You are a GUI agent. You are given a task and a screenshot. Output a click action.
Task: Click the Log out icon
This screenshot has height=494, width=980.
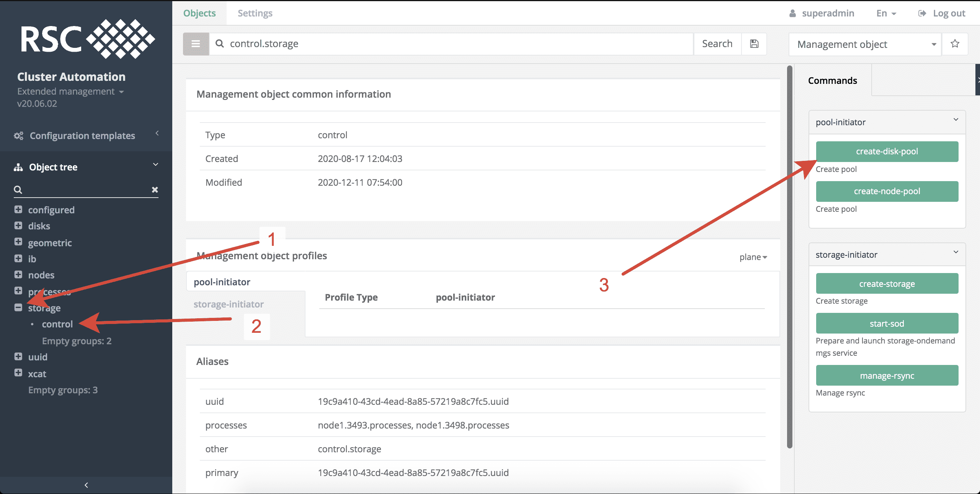pyautogui.click(x=922, y=13)
